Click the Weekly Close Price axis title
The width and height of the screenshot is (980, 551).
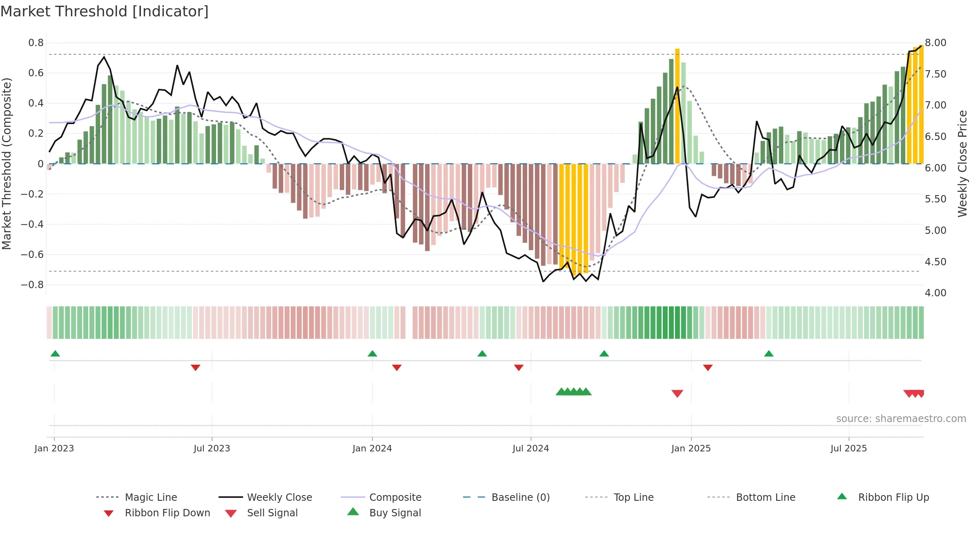tap(963, 163)
